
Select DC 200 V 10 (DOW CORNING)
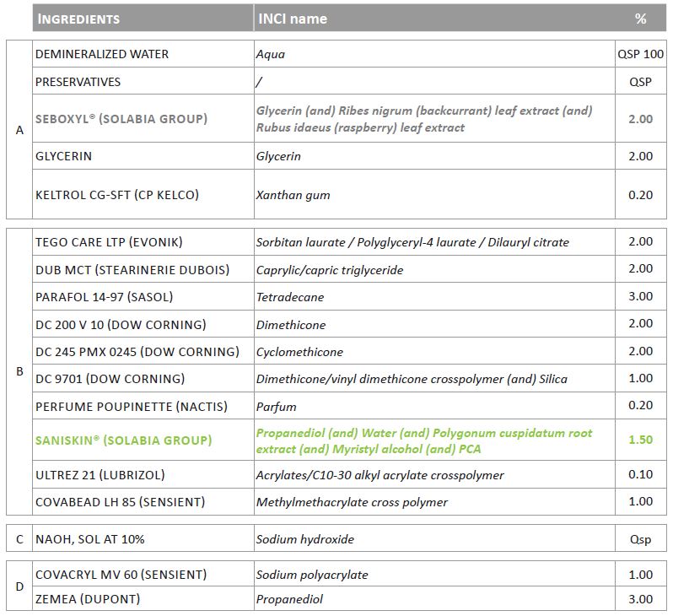pos(121,324)
